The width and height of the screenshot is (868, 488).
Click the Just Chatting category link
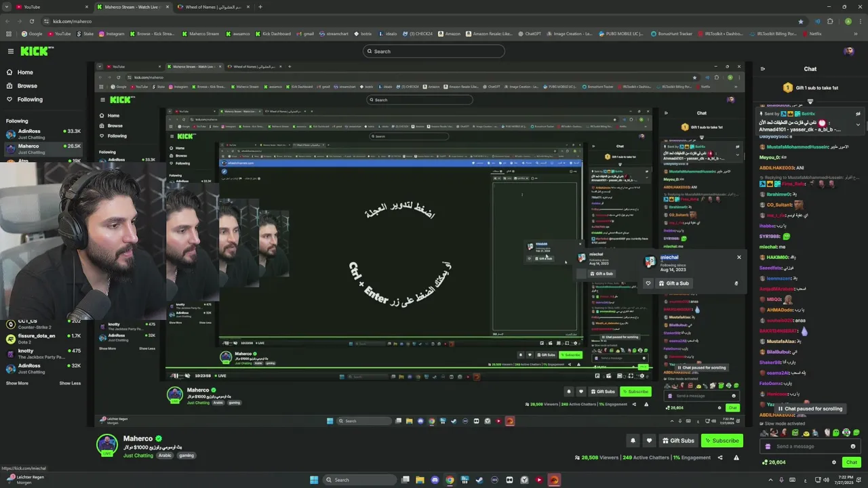pos(138,455)
